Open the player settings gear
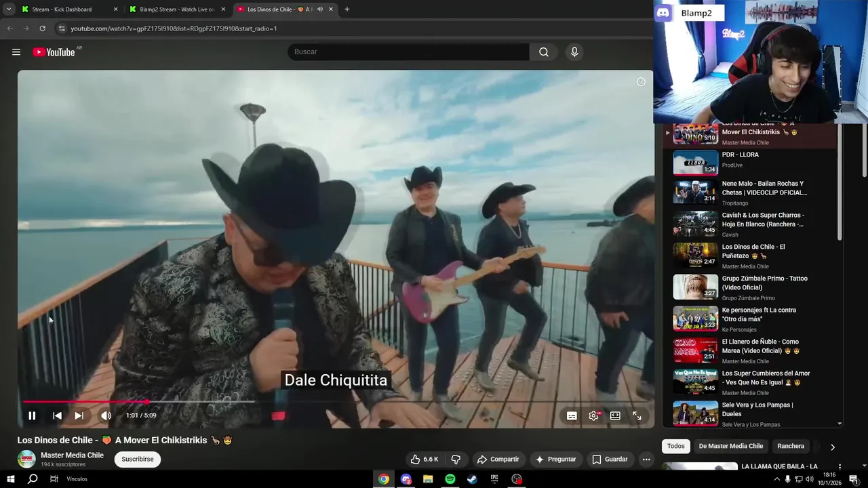 594,415
